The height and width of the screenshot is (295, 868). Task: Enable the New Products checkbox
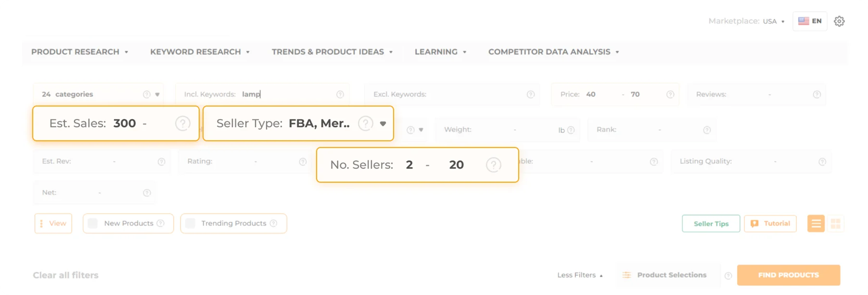[x=93, y=223]
